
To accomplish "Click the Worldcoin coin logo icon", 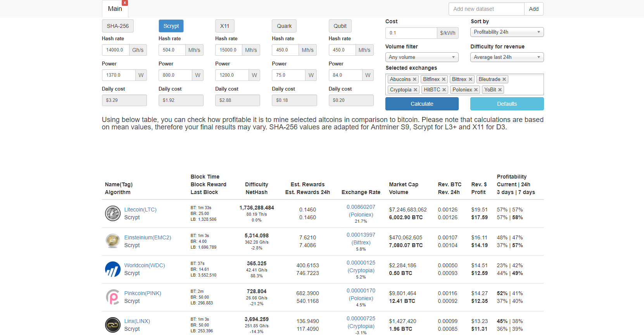I will [x=113, y=269].
